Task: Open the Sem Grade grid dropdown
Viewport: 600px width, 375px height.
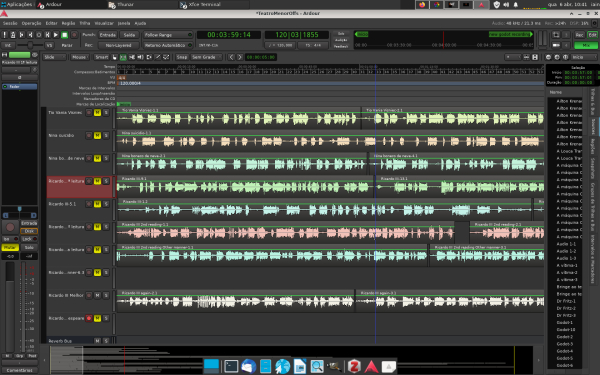Action: click(206, 57)
